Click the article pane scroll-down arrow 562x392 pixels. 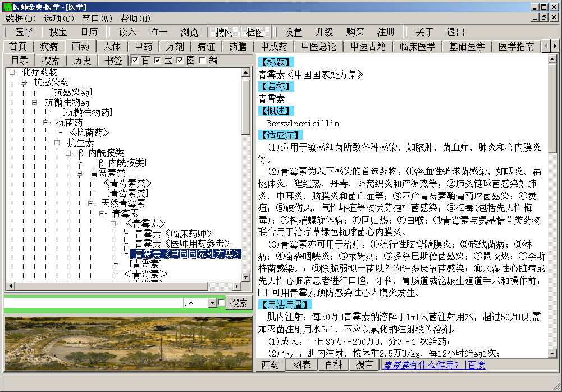(552, 353)
